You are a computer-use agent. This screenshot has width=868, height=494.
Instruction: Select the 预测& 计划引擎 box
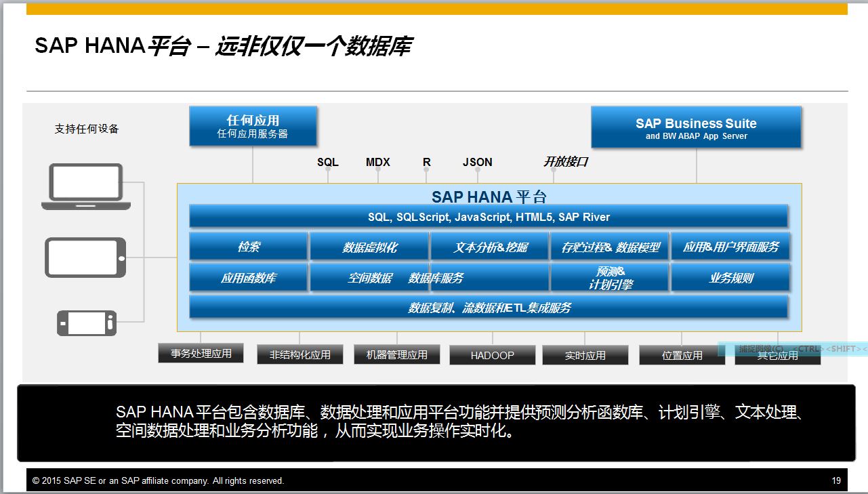coord(610,278)
